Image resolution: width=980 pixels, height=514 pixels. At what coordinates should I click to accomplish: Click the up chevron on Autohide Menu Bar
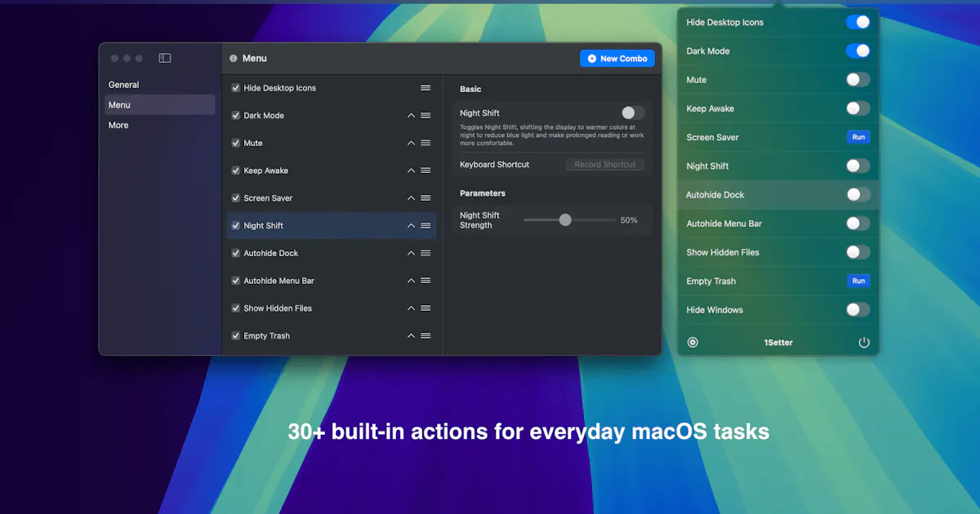[411, 281]
